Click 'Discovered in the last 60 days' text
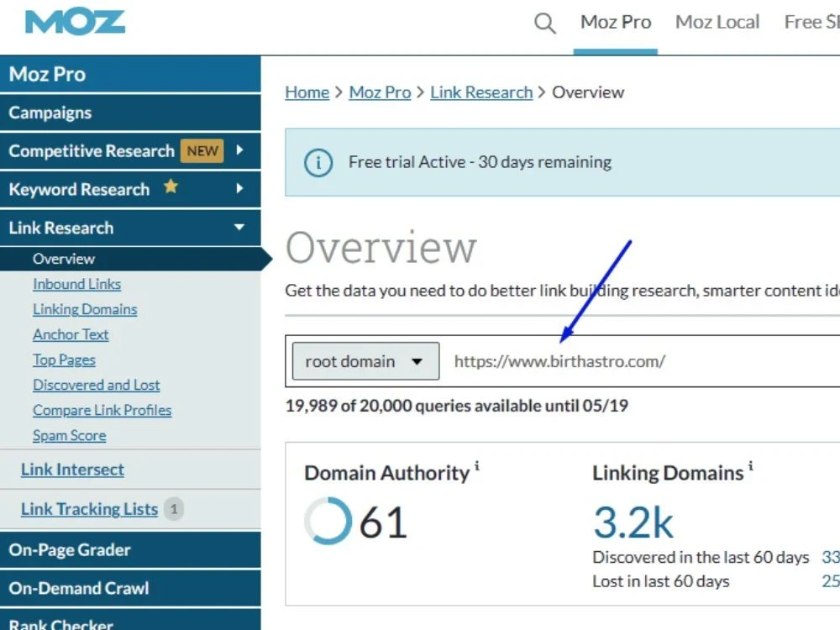The image size is (840, 630). click(x=701, y=557)
